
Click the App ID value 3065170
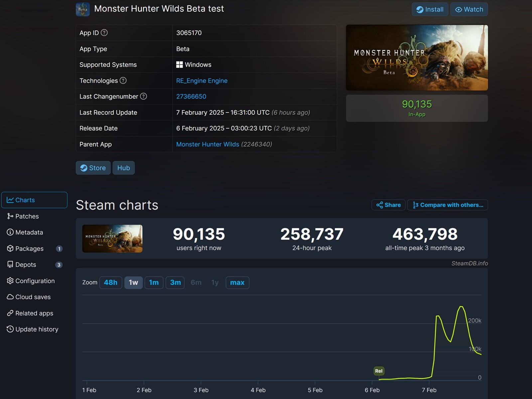(x=189, y=33)
